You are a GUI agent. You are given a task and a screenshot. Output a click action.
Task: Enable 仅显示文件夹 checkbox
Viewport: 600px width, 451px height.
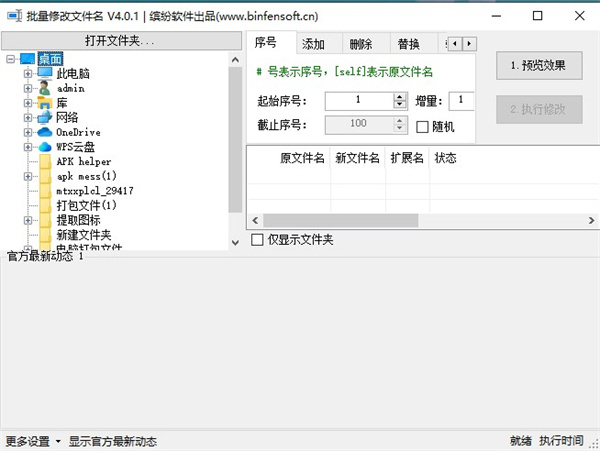coord(257,240)
